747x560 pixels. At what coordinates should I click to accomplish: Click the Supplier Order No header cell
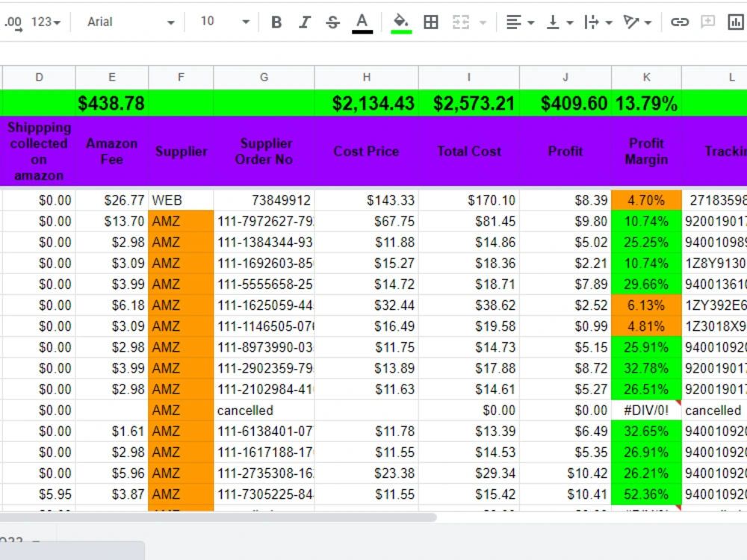[x=264, y=152]
